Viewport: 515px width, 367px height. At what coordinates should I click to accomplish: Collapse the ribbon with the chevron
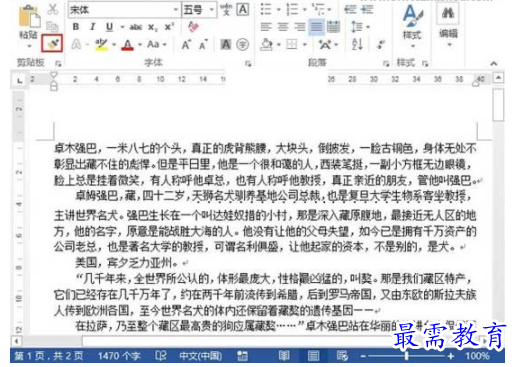(x=494, y=63)
